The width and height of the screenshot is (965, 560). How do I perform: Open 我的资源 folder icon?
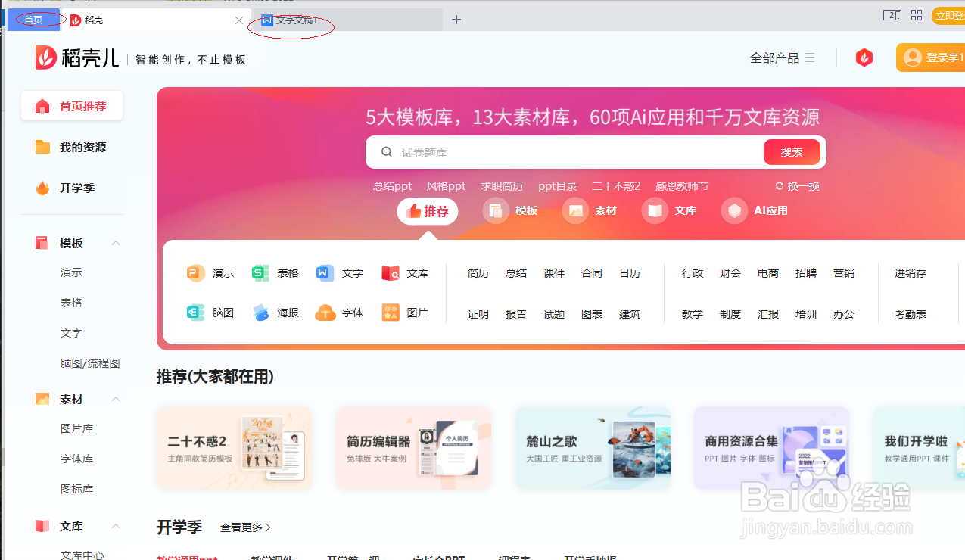(x=42, y=147)
